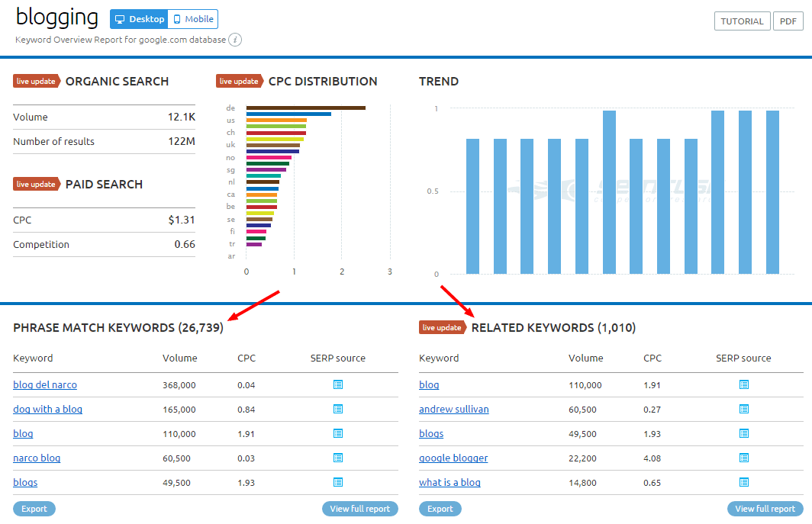Image resolution: width=812 pixels, height=524 pixels.
Task: Click the de bar in CPC distribution
Action: (x=305, y=108)
